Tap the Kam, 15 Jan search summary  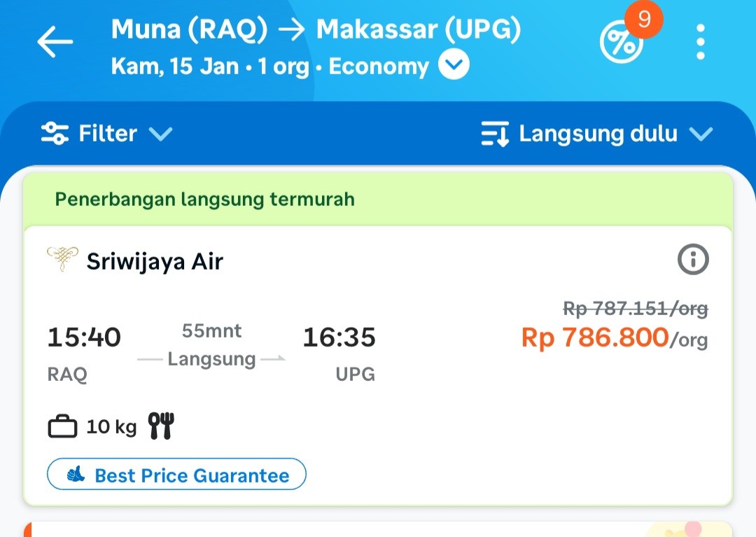[269, 67]
